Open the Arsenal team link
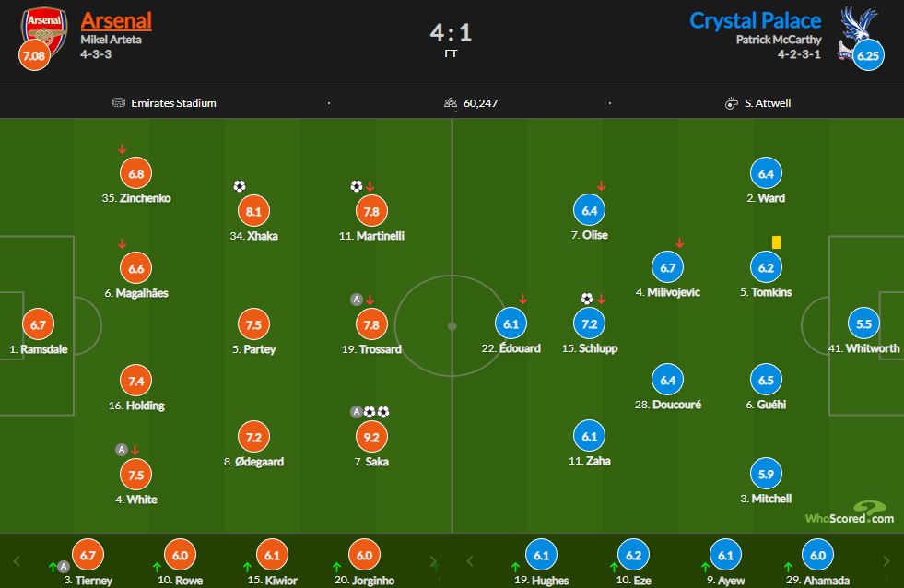 coord(116,20)
